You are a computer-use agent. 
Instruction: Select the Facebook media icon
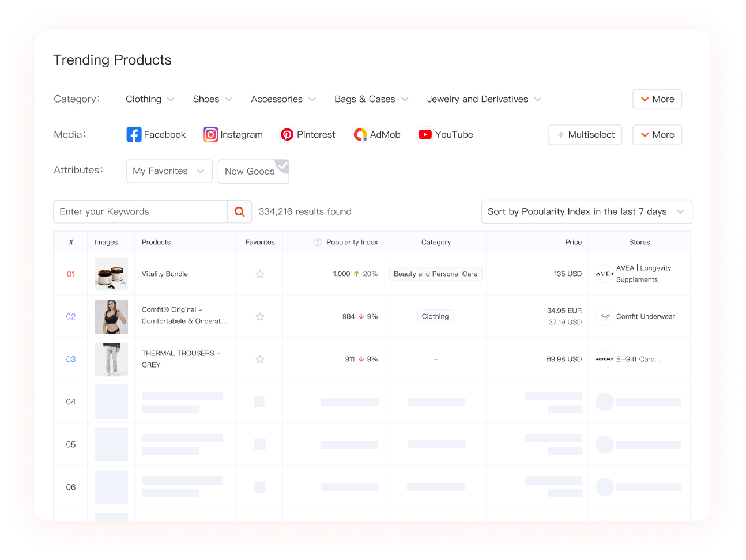[134, 135]
